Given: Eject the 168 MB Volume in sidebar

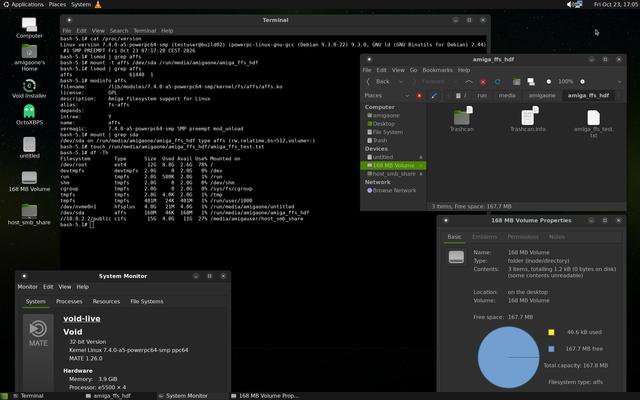Looking at the screenshot, I should [x=421, y=165].
